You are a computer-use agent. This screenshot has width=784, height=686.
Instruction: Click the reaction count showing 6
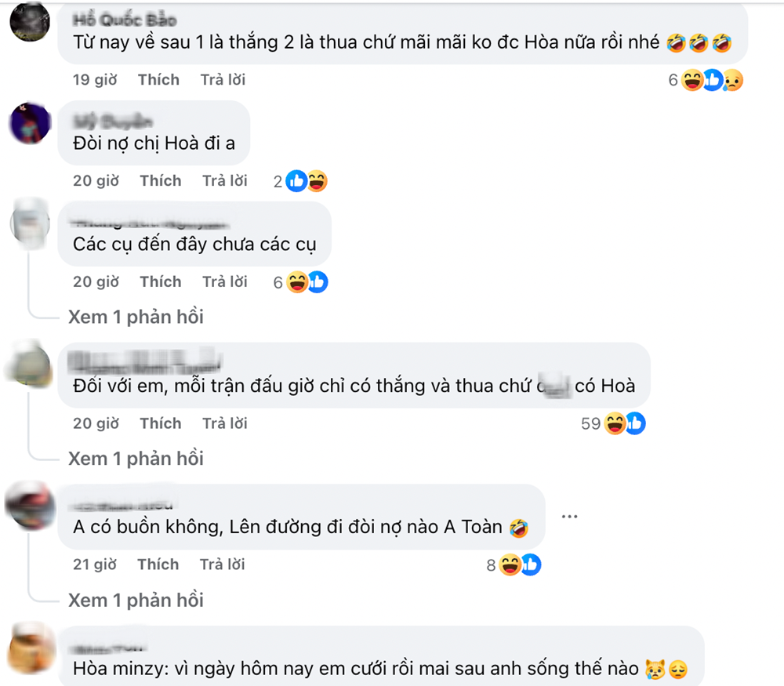click(x=671, y=80)
